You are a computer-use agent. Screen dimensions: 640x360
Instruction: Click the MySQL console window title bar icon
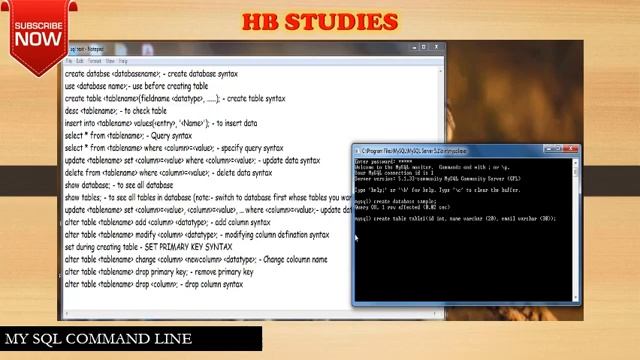tap(357, 151)
